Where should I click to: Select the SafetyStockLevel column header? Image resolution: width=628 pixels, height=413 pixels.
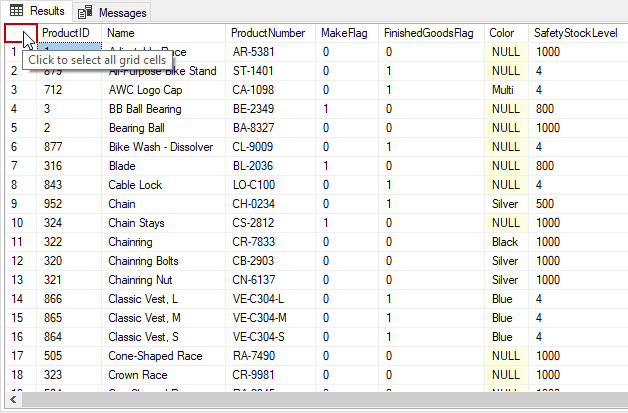click(579, 33)
